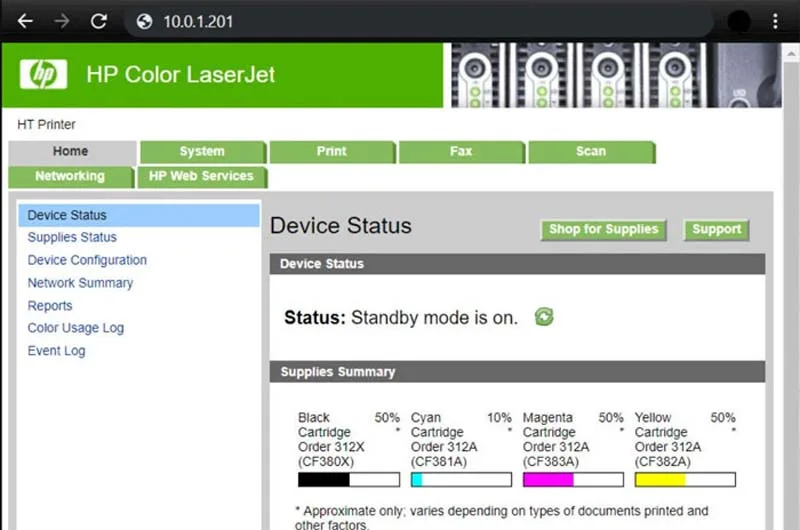Click the Cyan Cartridge Order 312A text

(x=444, y=439)
